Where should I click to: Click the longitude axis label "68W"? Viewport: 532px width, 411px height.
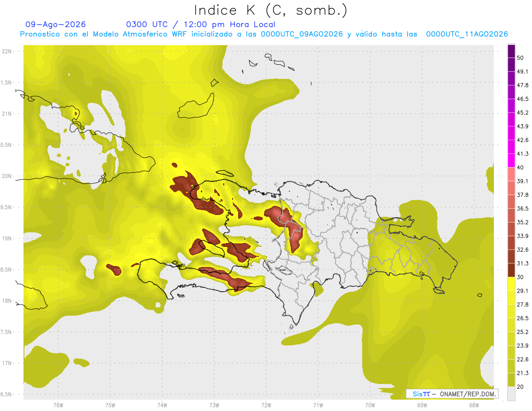point(473,405)
